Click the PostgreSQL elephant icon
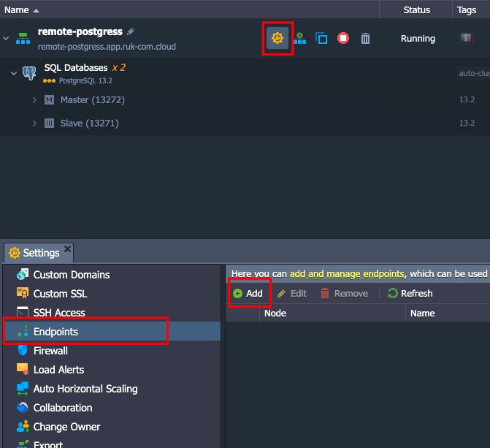 29,73
